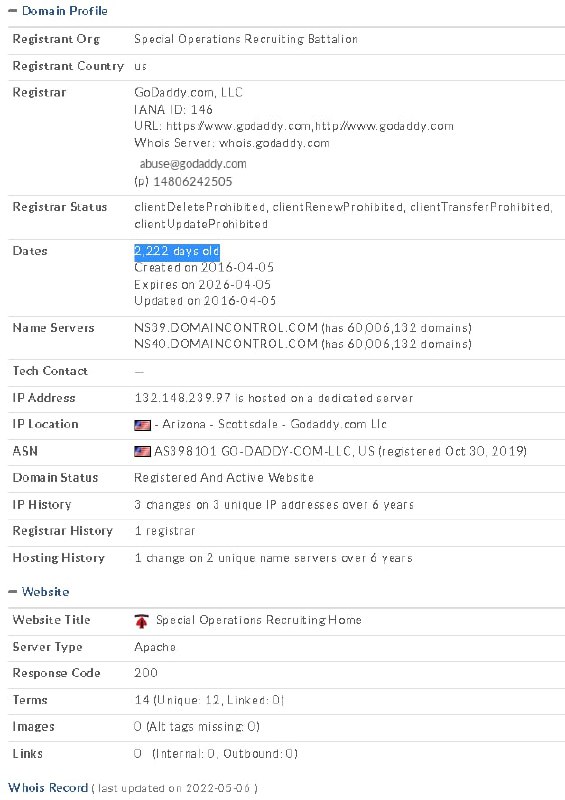Click Special Operations Recruiting Battalion registrant org
The height and width of the screenshot is (800, 565).
pyautogui.click(x=246, y=39)
